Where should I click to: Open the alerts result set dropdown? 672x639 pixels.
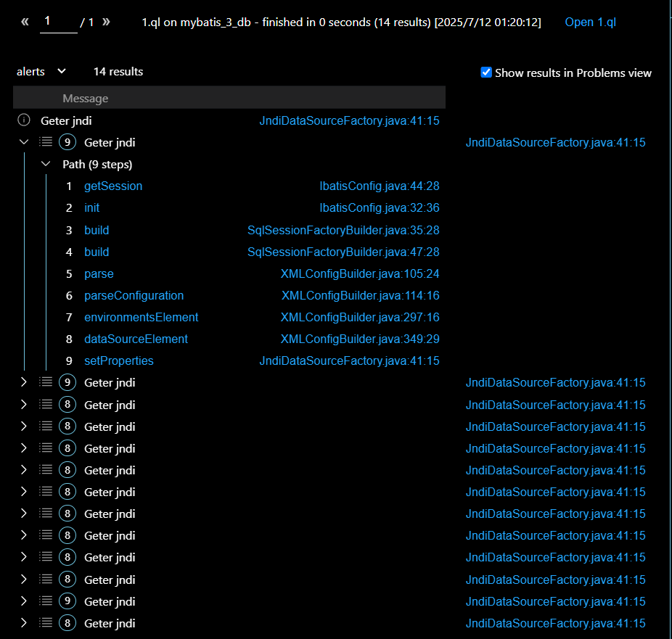pyautogui.click(x=41, y=71)
